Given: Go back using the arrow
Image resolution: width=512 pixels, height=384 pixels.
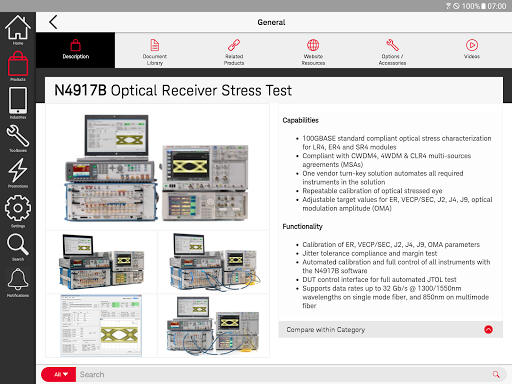Looking at the screenshot, I should coord(53,22).
